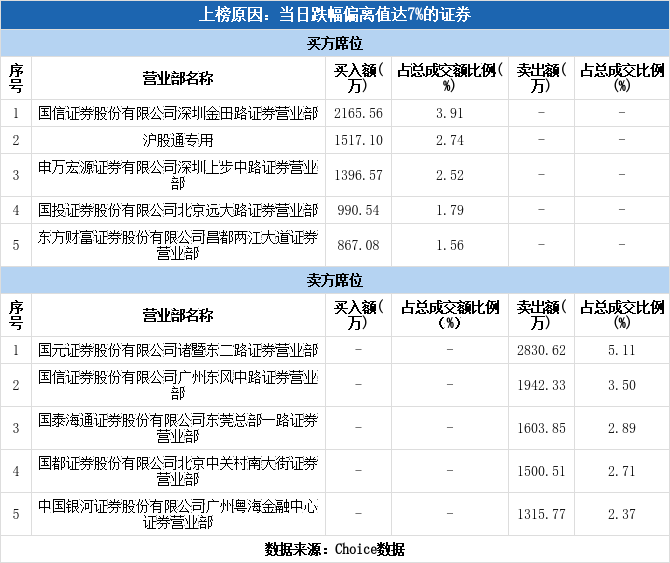This screenshot has height=563, width=670.
Task: Click 营业部名称 header in seller table
Action: point(178,315)
